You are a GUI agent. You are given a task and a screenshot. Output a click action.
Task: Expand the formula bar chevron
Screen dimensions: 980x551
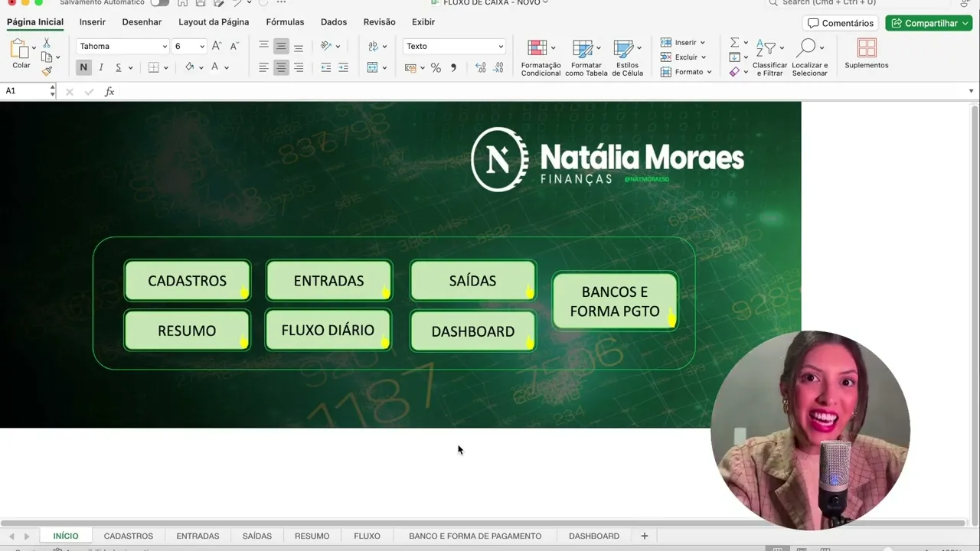(972, 91)
